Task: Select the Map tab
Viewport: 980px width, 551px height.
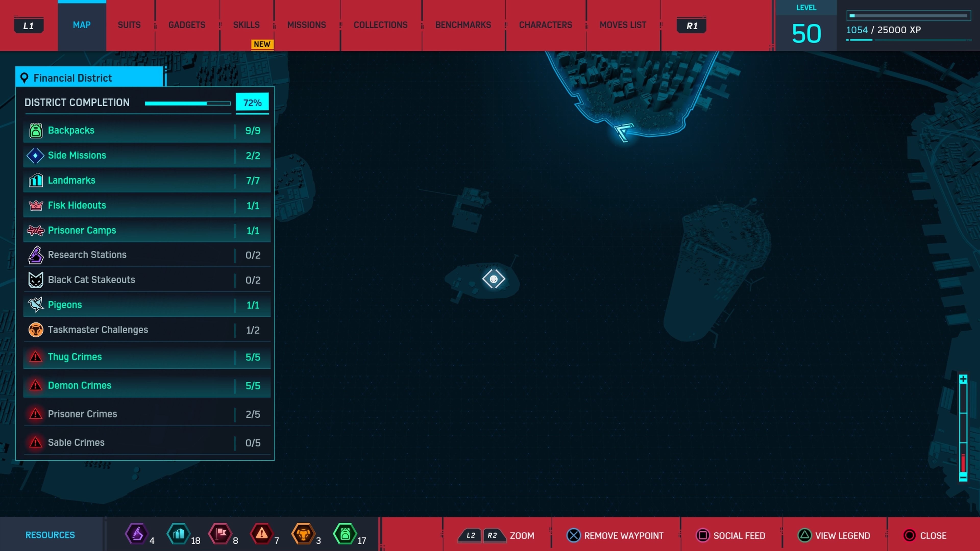Action: pyautogui.click(x=82, y=25)
